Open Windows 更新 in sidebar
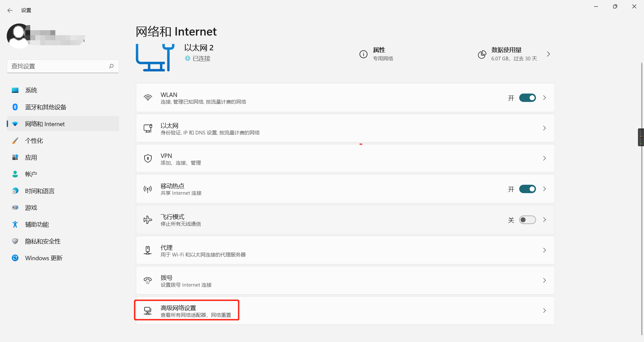644x342 pixels. click(x=63, y=258)
